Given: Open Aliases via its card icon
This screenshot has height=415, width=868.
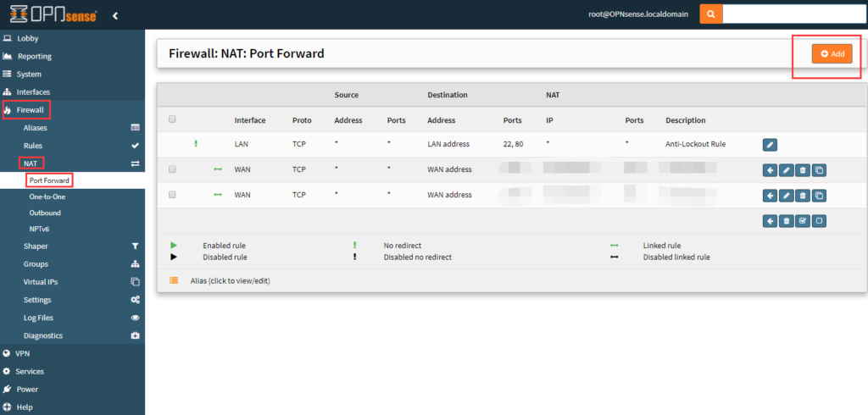Looking at the screenshot, I should (x=135, y=128).
